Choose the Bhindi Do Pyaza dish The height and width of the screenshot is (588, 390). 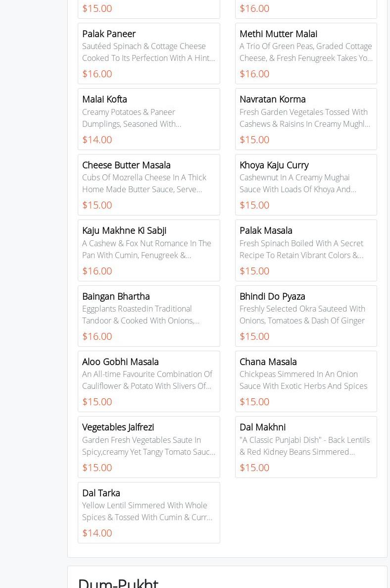[x=272, y=296]
